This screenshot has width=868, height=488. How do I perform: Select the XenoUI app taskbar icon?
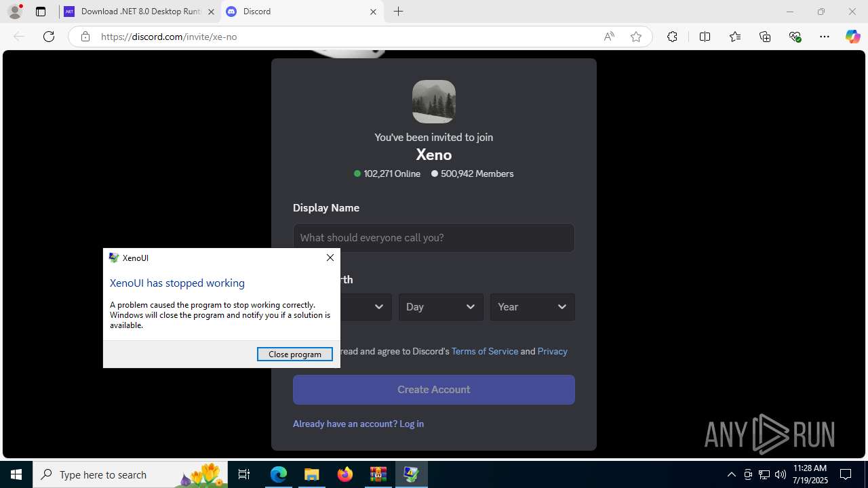pyautogui.click(x=411, y=474)
